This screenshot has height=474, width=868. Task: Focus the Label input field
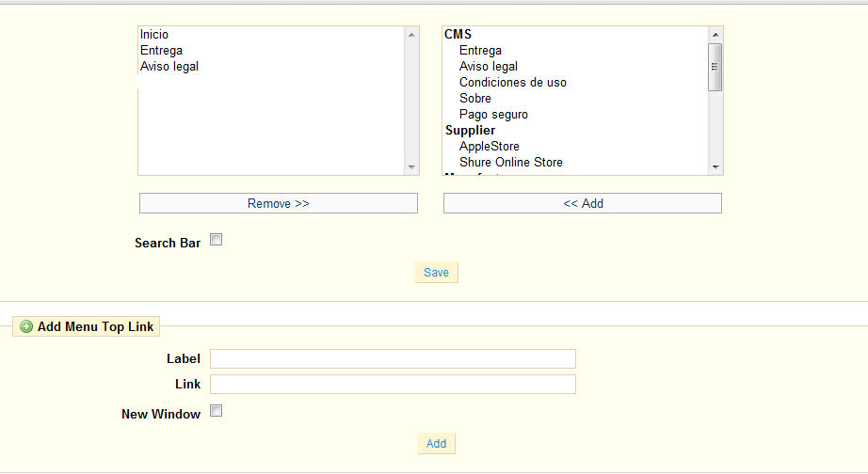393,358
